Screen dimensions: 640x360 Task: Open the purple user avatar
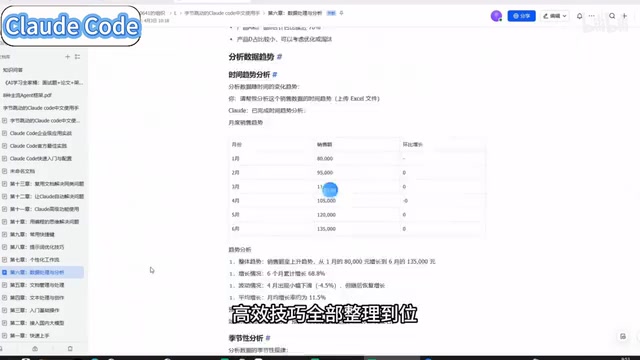[496, 16]
